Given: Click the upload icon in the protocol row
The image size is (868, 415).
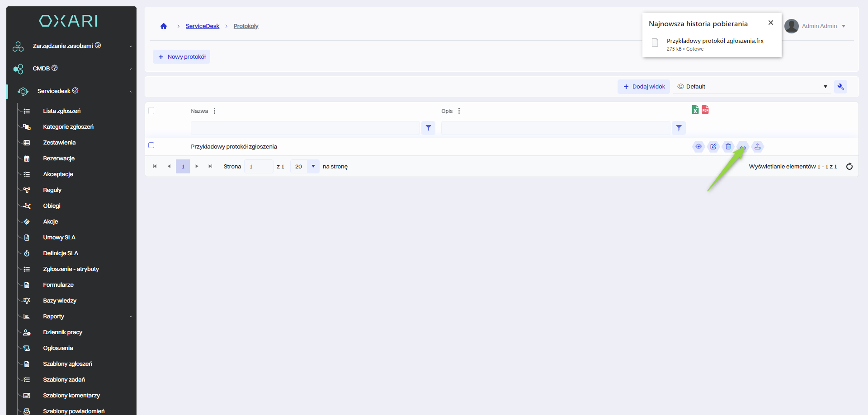Looking at the screenshot, I should pyautogui.click(x=758, y=146).
